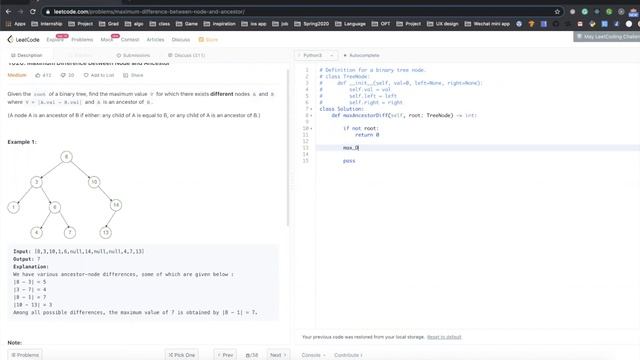This screenshot has width=640, height=360.
Task: Open the Internship bookmark folder
Action: click(x=47, y=24)
